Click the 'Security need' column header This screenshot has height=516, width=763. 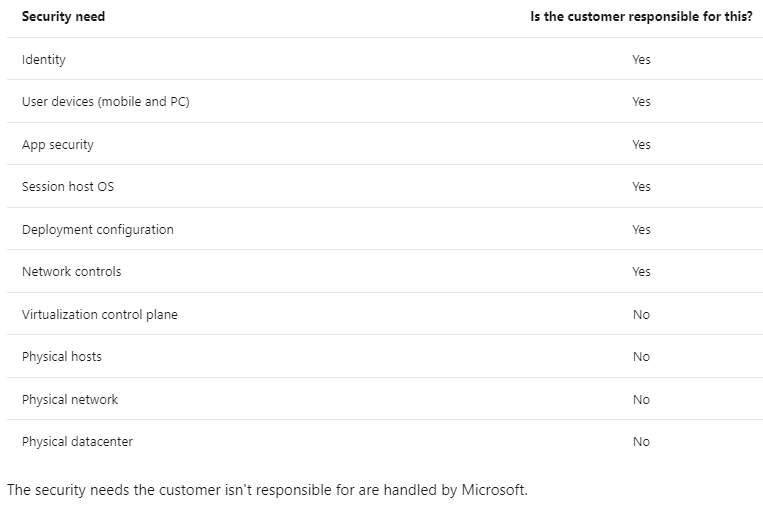[63, 17]
